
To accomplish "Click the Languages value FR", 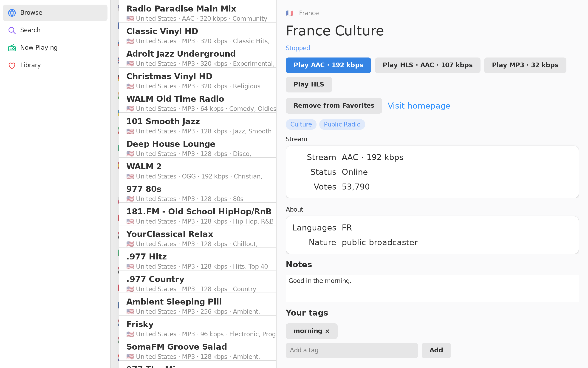I will tap(347, 228).
